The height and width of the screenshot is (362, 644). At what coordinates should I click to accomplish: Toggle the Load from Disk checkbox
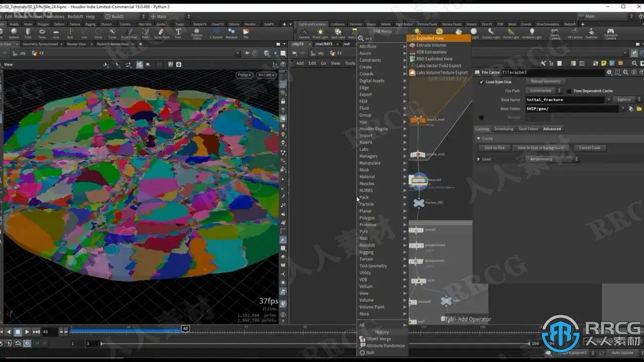point(481,82)
